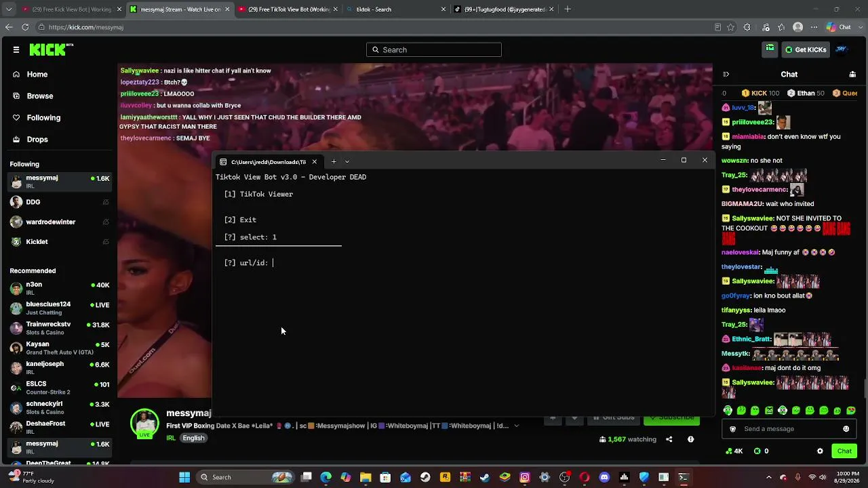This screenshot has width=868, height=488.
Task: Switch to the messymaj Stream browser tab
Action: [x=180, y=9]
